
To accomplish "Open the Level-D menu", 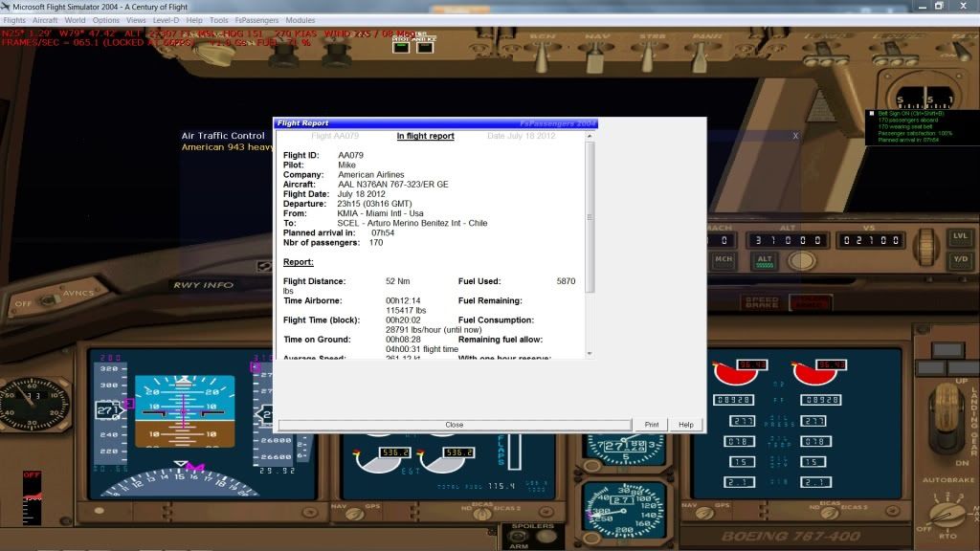I will pos(166,20).
